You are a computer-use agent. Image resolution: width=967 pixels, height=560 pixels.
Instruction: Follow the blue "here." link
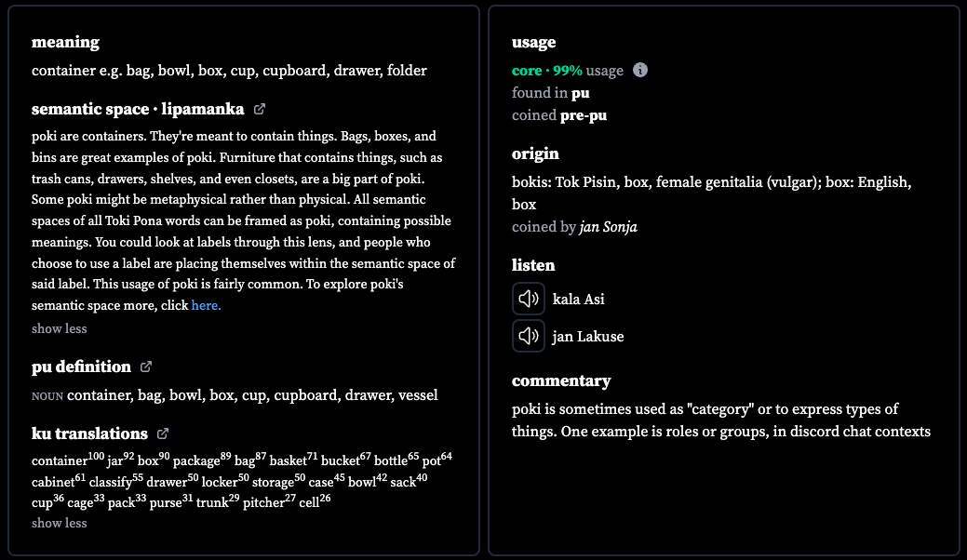(x=206, y=305)
